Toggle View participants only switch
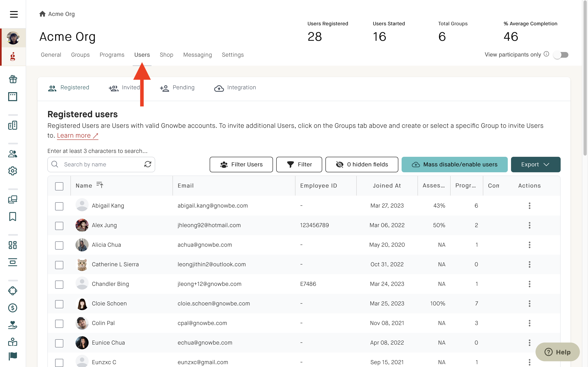Screen dimensions: 588x367 (x=561, y=55)
